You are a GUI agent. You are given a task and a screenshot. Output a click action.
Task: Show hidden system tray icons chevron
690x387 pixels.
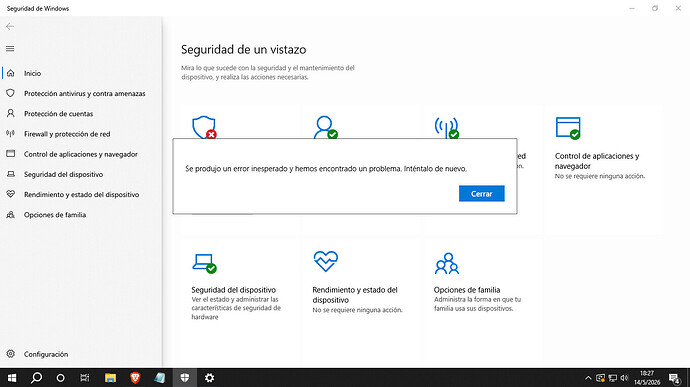tap(588, 378)
